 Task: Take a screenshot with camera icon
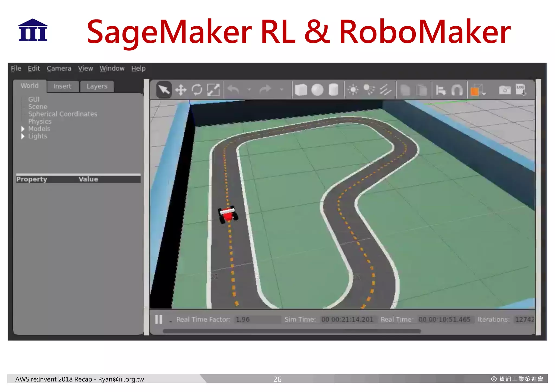click(505, 90)
